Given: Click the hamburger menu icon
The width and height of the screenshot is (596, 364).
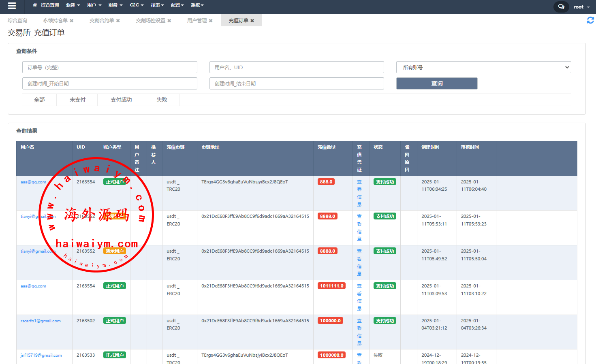Looking at the screenshot, I should click(x=12, y=6).
